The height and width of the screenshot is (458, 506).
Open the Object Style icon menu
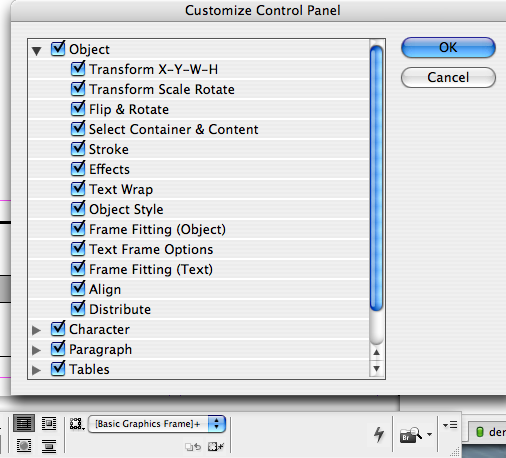click(x=77, y=424)
